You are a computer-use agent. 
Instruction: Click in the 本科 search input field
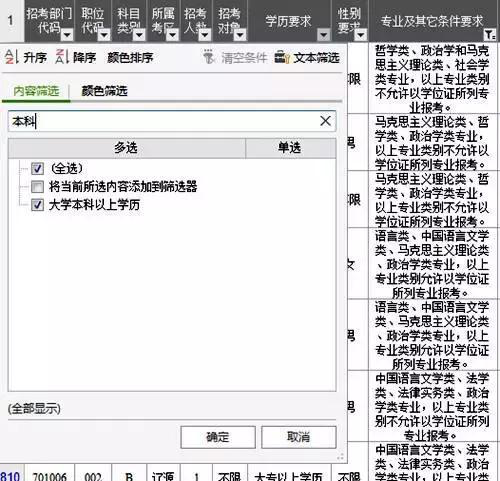pos(163,121)
